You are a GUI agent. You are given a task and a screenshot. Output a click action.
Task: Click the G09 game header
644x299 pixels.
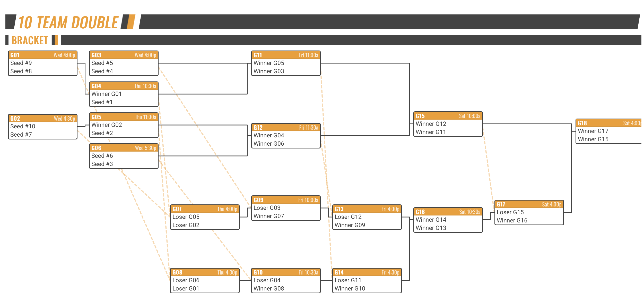pos(286,200)
